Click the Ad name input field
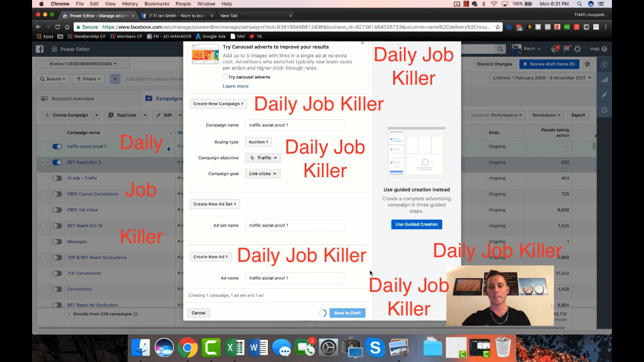The height and width of the screenshot is (362, 644). (295, 278)
